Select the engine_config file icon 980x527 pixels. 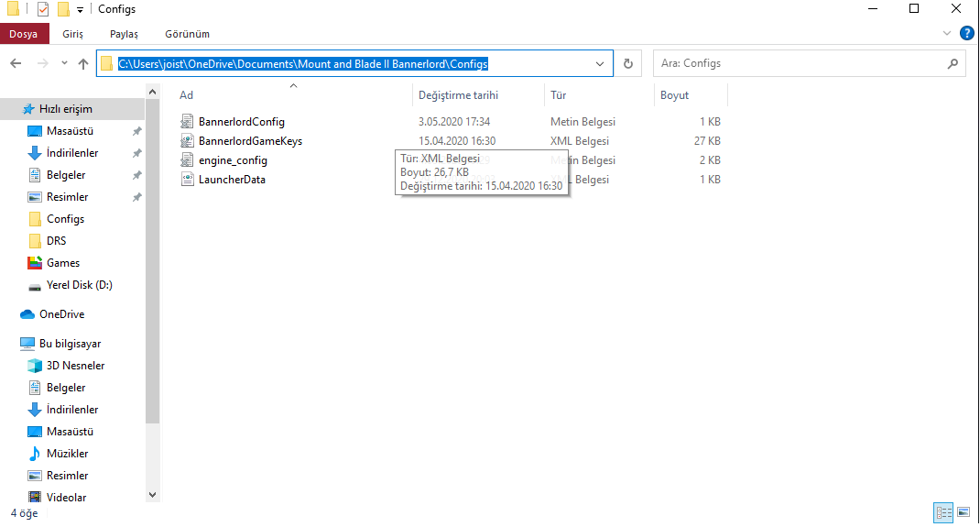pos(187,160)
